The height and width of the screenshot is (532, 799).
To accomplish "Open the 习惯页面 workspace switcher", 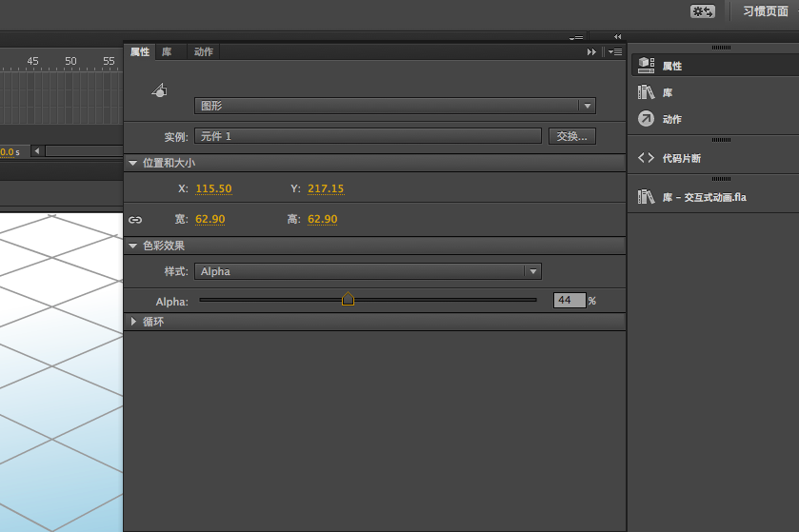I will (766, 11).
